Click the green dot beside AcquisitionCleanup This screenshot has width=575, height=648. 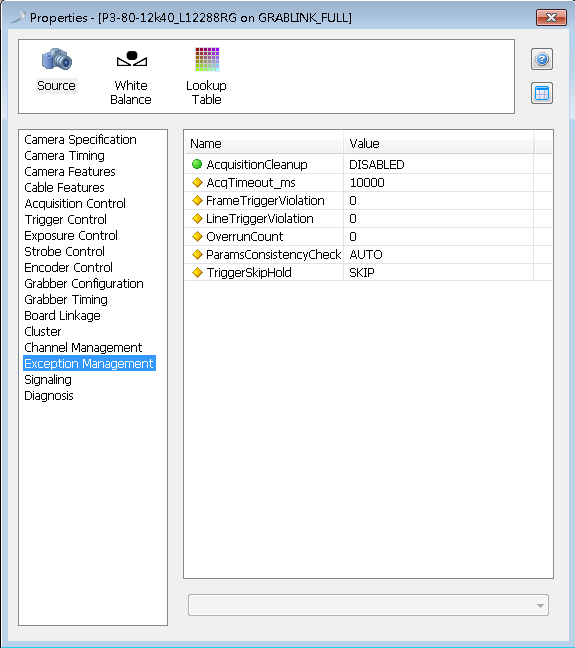197,164
